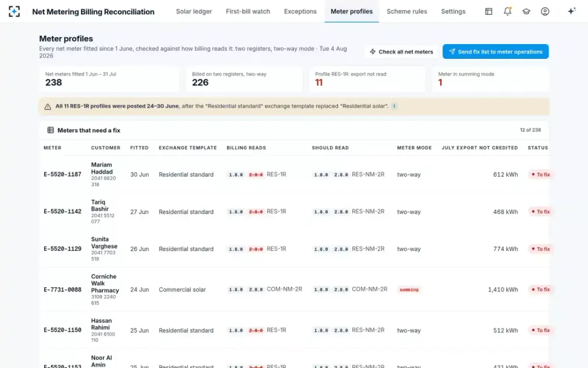Select meter E-5520-1187
588x368 pixels.
click(63, 175)
